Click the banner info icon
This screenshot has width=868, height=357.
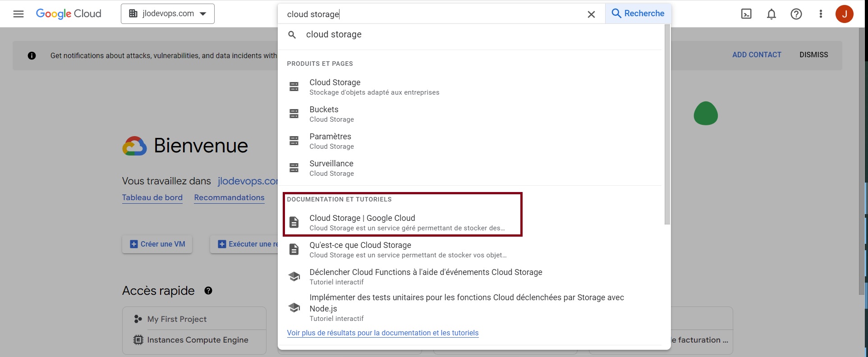(32, 56)
